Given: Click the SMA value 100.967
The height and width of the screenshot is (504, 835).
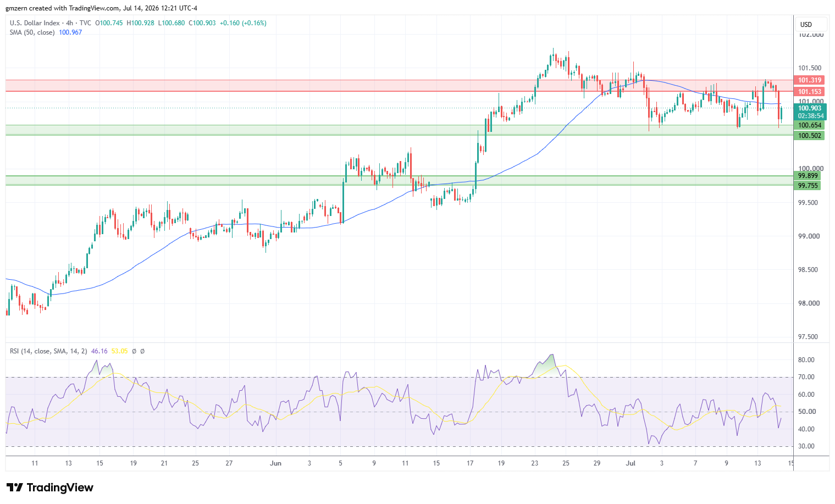Looking at the screenshot, I should [x=70, y=32].
